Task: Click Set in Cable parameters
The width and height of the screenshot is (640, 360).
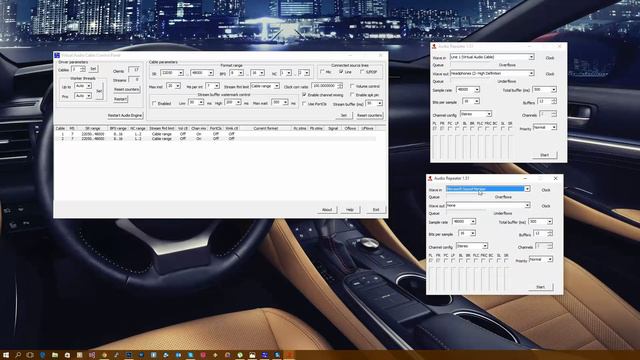Action: [344, 116]
